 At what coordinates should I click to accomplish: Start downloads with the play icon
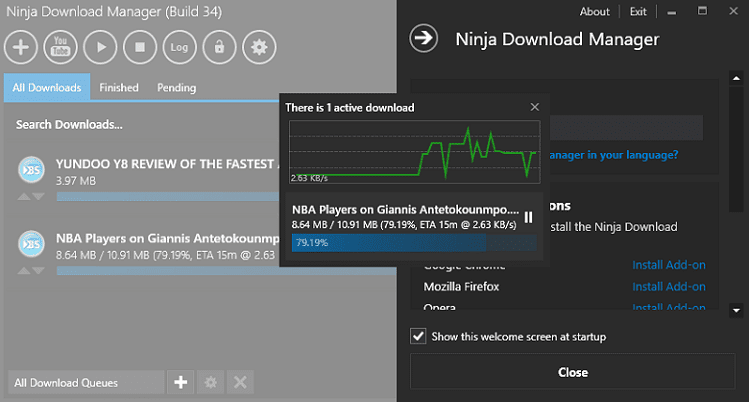[x=100, y=47]
